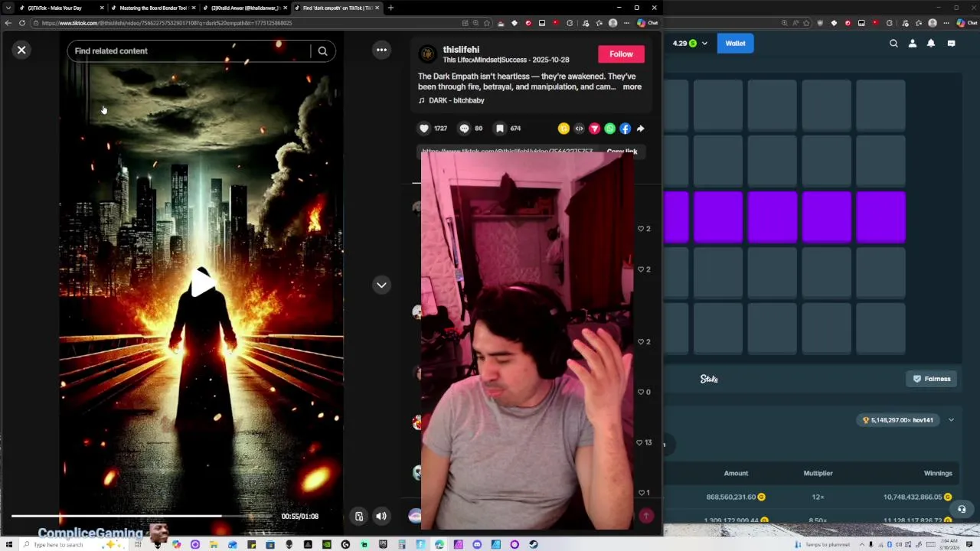Open Steam from the taskbar

[533, 545]
